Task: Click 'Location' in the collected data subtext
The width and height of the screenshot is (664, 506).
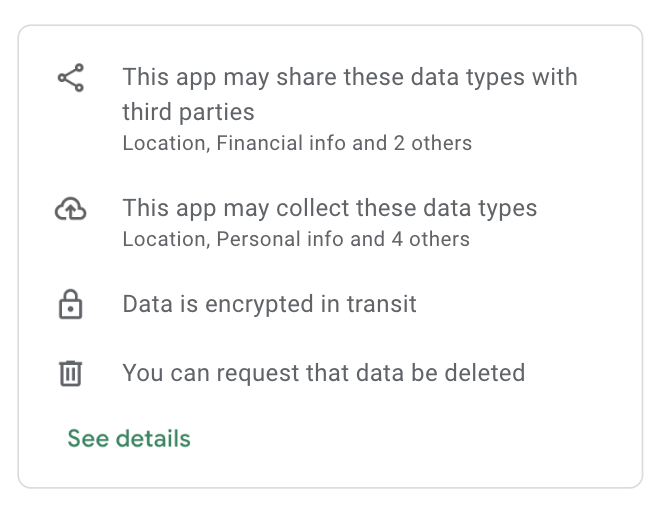Action: tap(163, 239)
